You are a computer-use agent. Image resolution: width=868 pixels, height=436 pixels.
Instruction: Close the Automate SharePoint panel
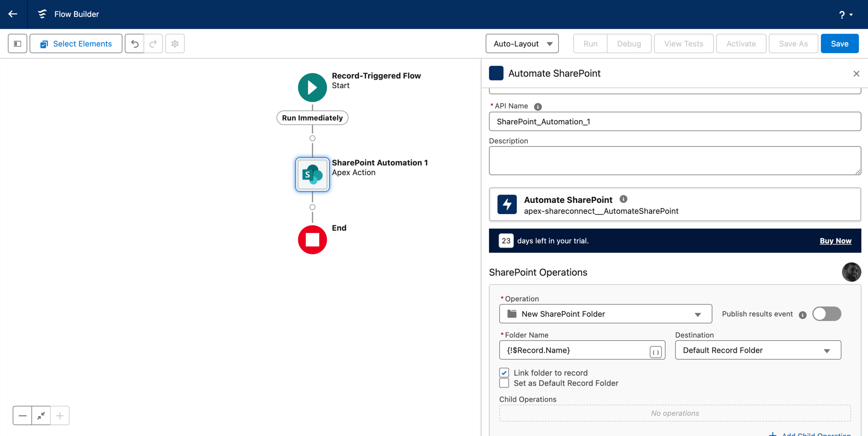[856, 73]
